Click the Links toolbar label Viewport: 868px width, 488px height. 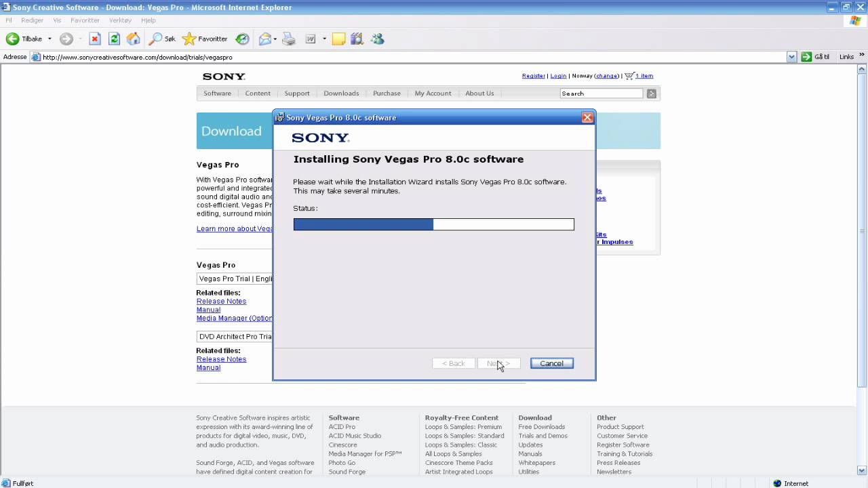tap(846, 57)
